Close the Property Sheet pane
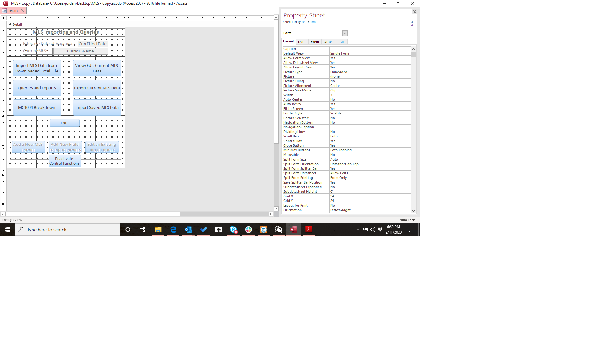Screen dimensions: 590x364 point(415,12)
